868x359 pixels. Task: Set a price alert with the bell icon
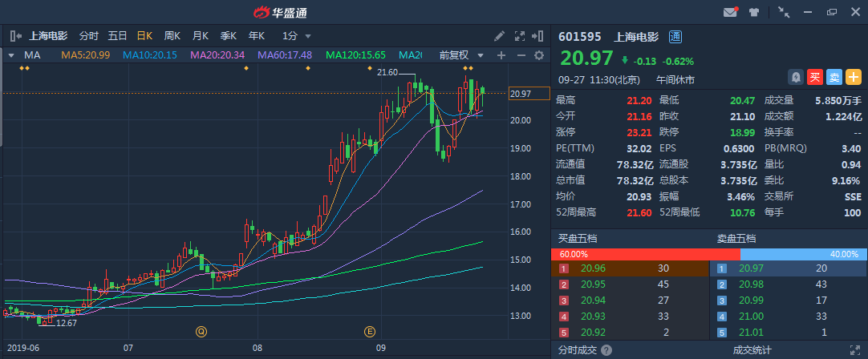pos(796,78)
